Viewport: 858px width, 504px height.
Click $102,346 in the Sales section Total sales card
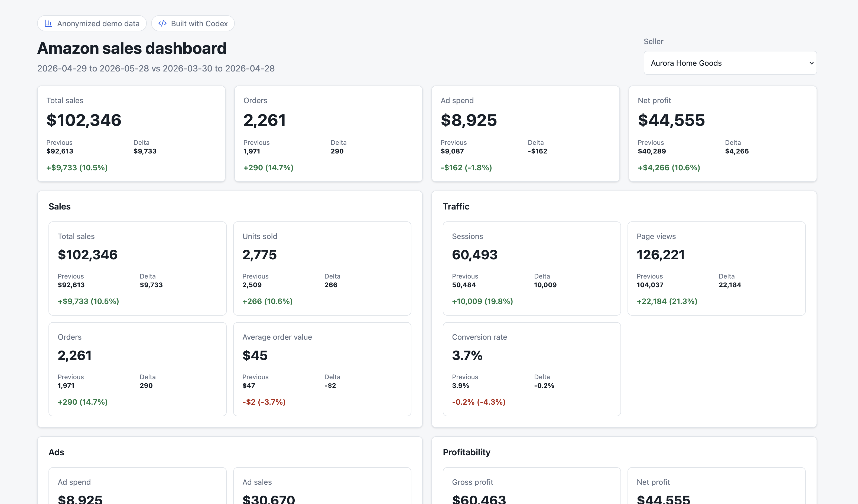[x=87, y=255]
